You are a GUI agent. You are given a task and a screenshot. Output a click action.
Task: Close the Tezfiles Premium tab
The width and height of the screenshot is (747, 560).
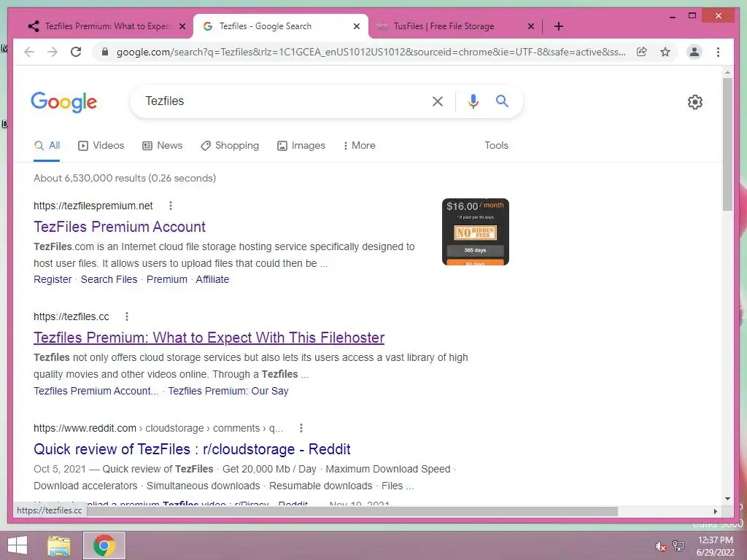click(x=182, y=26)
